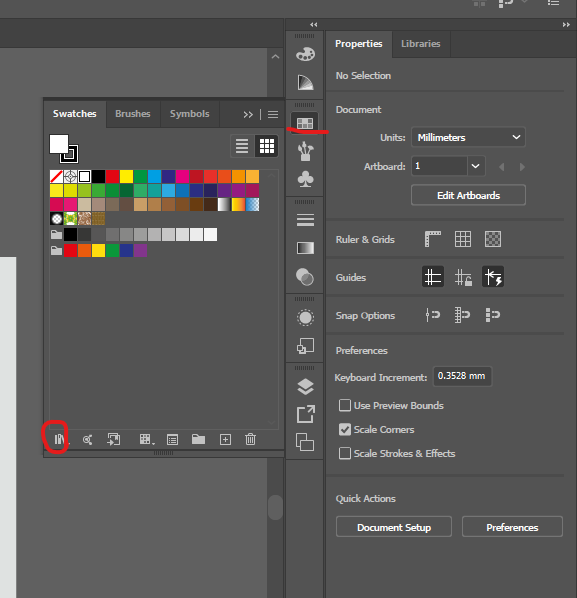577x598 pixels.
Task: Select the Registration swatch
Action: point(71,177)
